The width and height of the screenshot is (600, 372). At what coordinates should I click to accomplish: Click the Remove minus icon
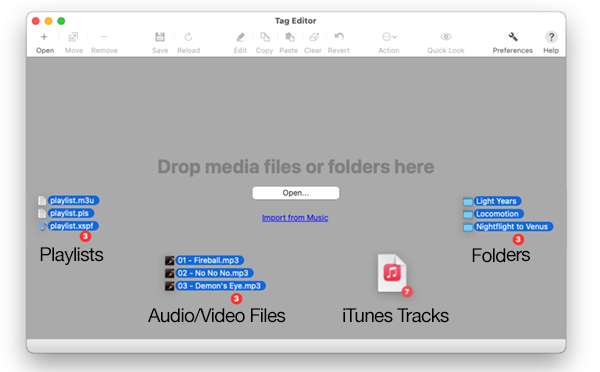pos(104,37)
